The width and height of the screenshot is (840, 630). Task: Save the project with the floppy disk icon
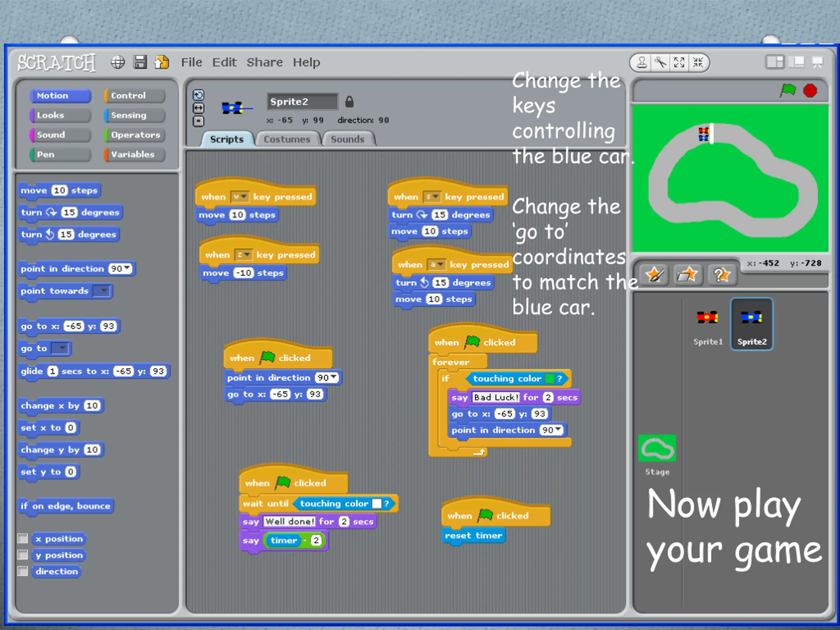pos(140,62)
